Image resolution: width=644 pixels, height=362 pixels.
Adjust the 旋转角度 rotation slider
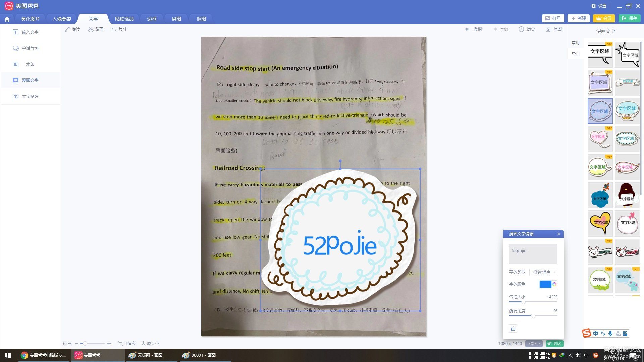point(533,316)
